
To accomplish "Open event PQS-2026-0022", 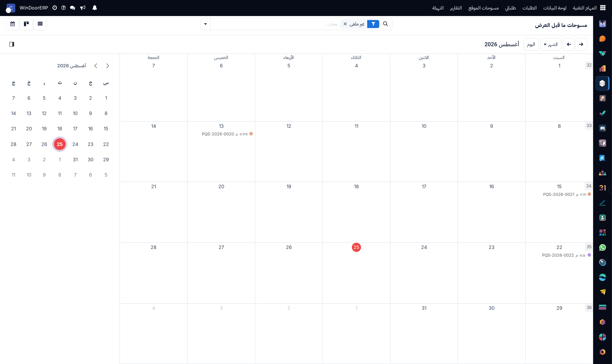I will click(x=566, y=255).
